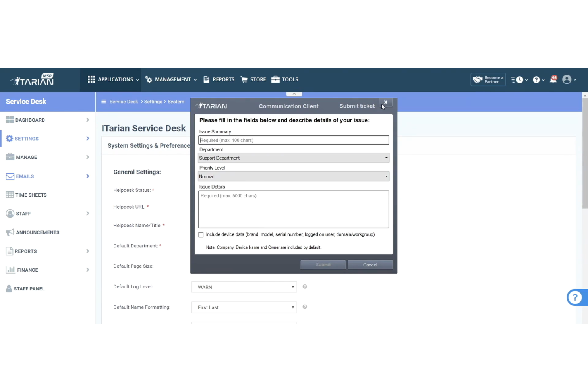Open the floating help chat bubble
The width and height of the screenshot is (588, 392).
point(576,297)
